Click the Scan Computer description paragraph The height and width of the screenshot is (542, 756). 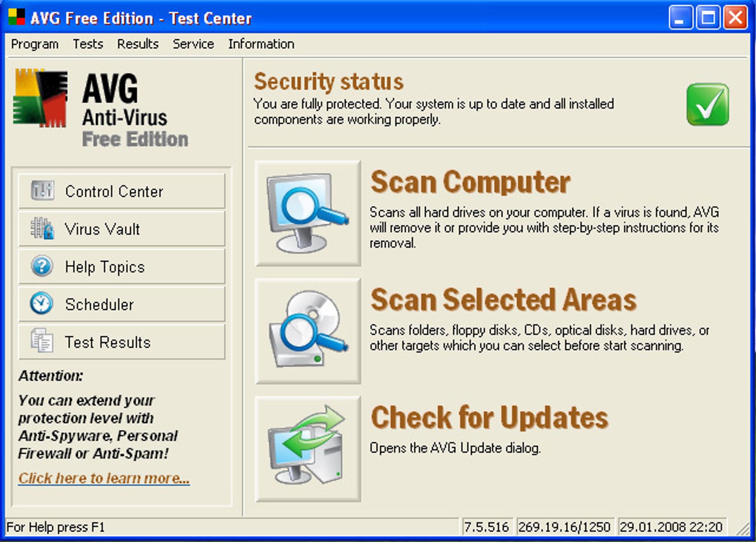pyautogui.click(x=544, y=227)
